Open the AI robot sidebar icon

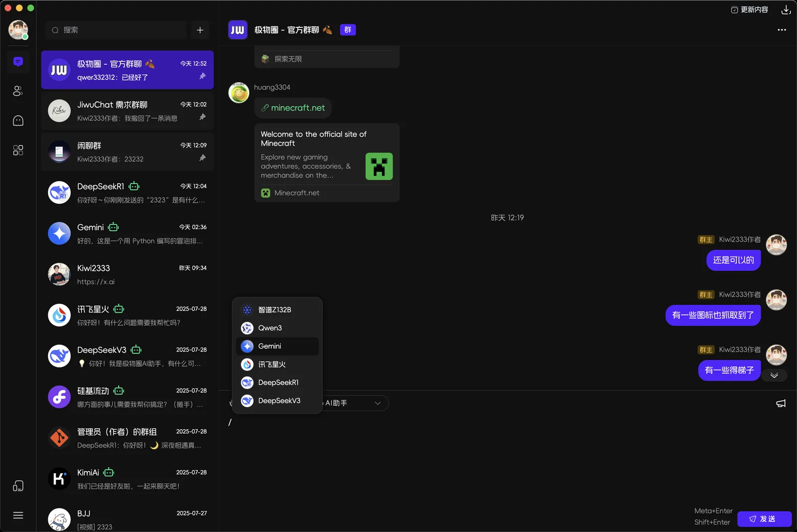click(x=18, y=121)
